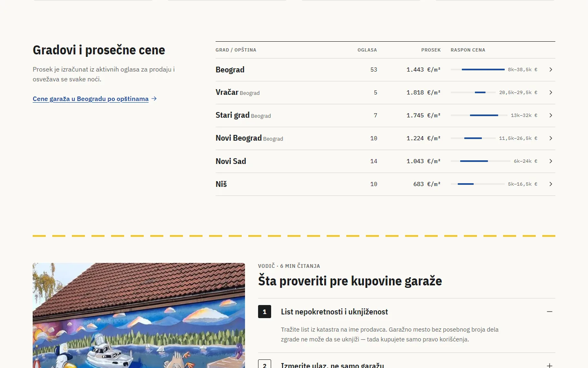Click the Vračar price range bar
The height and width of the screenshot is (368, 588).
473,92
